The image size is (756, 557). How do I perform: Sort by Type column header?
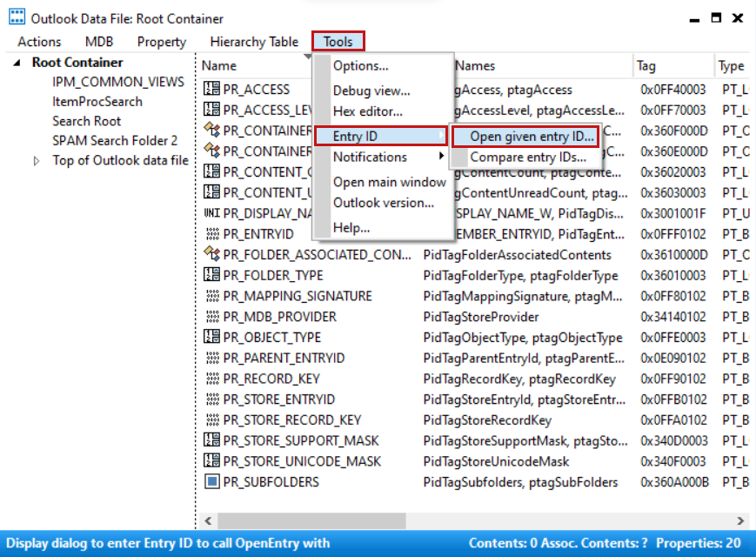731,65
